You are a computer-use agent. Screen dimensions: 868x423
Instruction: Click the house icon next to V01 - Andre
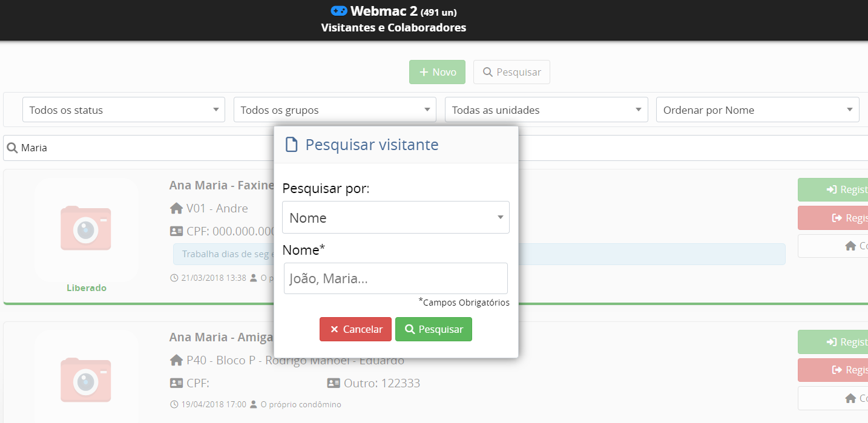tap(176, 209)
